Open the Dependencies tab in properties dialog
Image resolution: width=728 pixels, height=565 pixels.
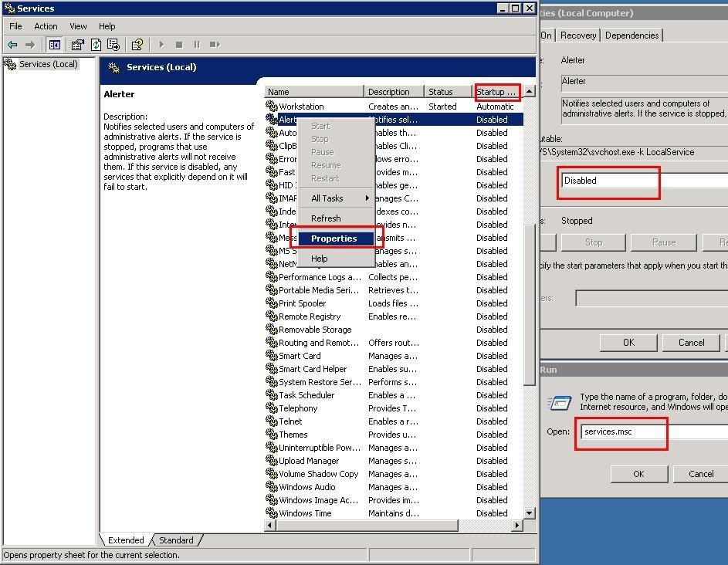tap(632, 36)
